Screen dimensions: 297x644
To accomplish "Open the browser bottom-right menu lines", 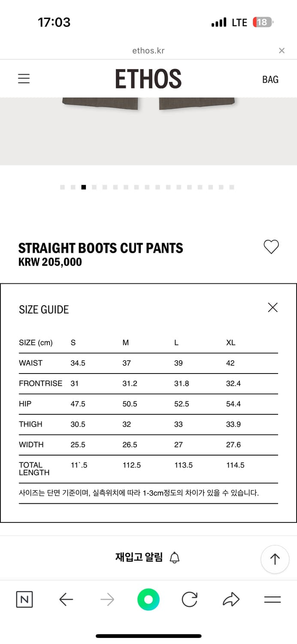I will pyautogui.click(x=272, y=599).
